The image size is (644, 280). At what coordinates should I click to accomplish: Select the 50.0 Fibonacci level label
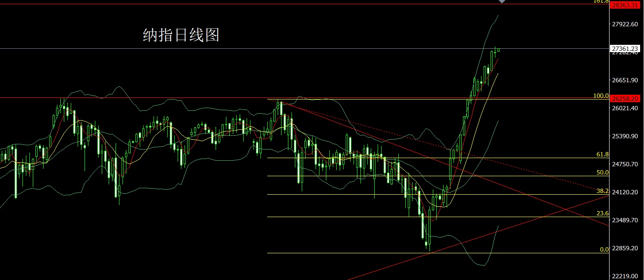coord(603,172)
